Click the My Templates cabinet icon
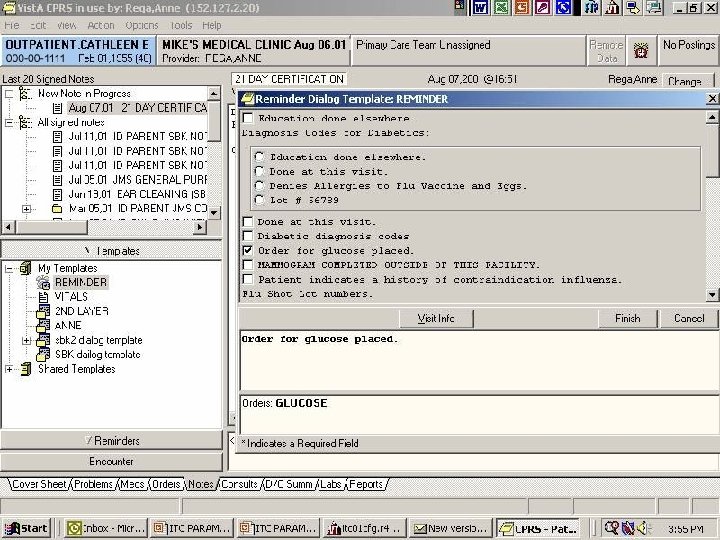 tap(26, 268)
